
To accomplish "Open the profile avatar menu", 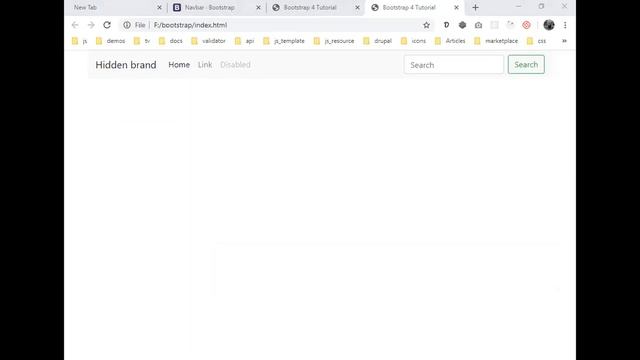I will 549,25.
